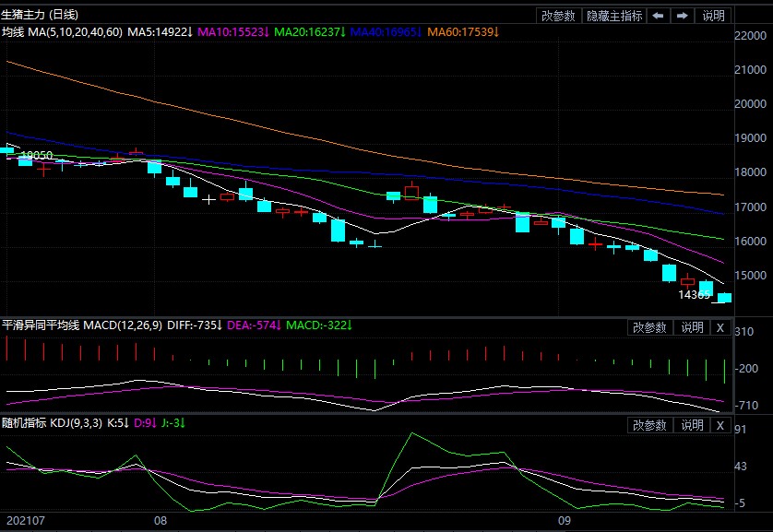Open 说明 in the MACD panel
This screenshot has width=773, height=532.
tap(692, 327)
